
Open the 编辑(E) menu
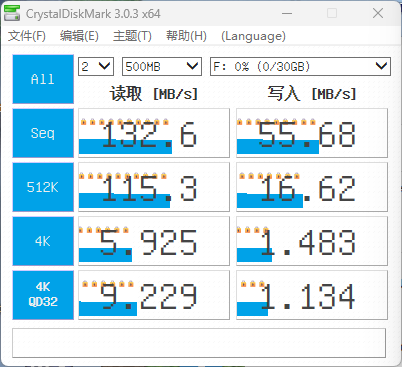click(79, 36)
